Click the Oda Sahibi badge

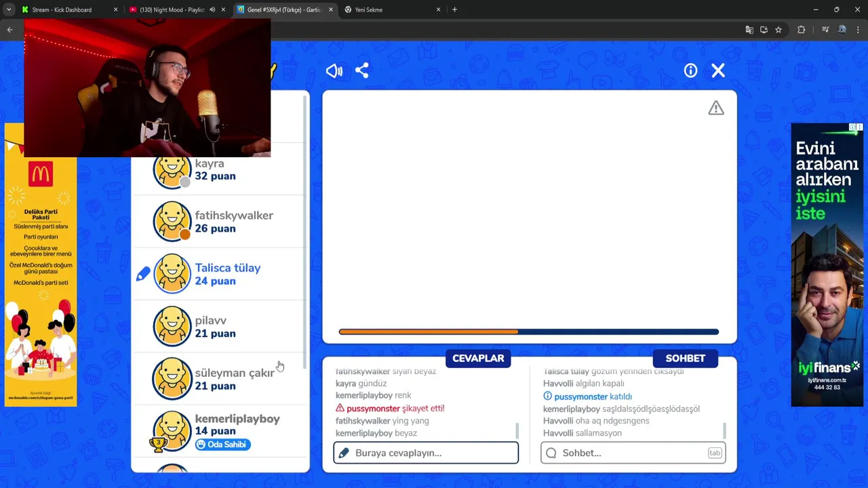coord(223,445)
